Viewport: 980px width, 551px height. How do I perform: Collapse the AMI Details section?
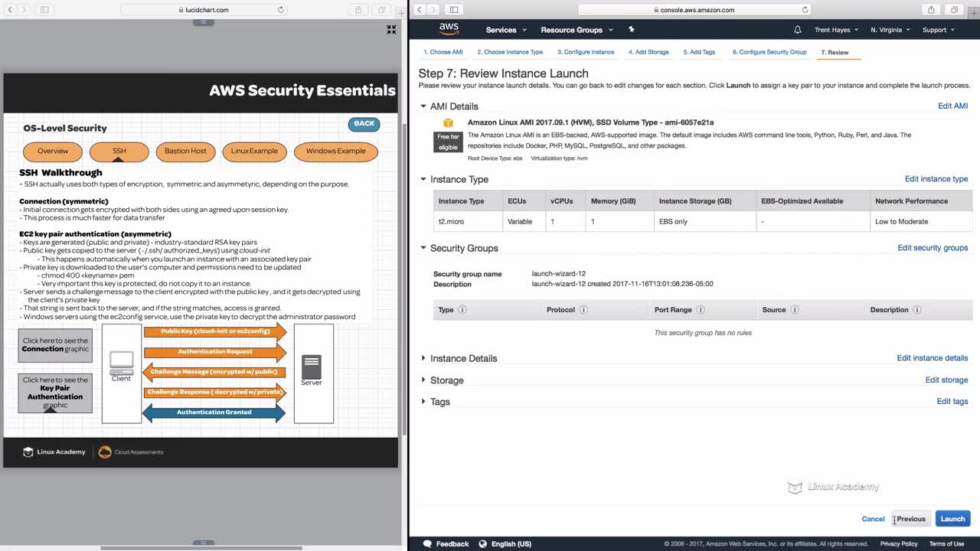[423, 106]
